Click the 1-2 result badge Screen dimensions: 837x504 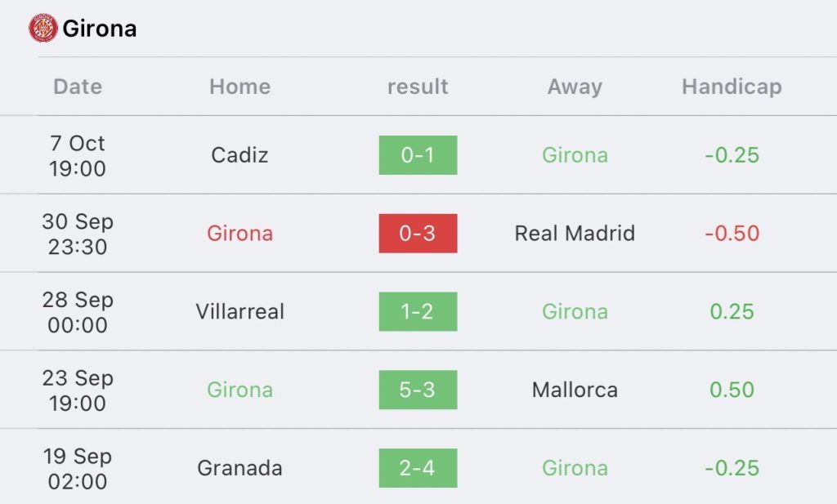pos(418,311)
